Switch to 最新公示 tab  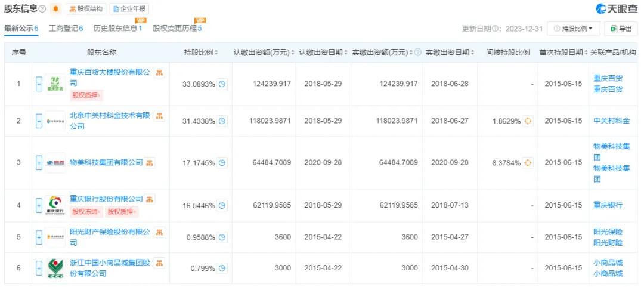(x=21, y=29)
